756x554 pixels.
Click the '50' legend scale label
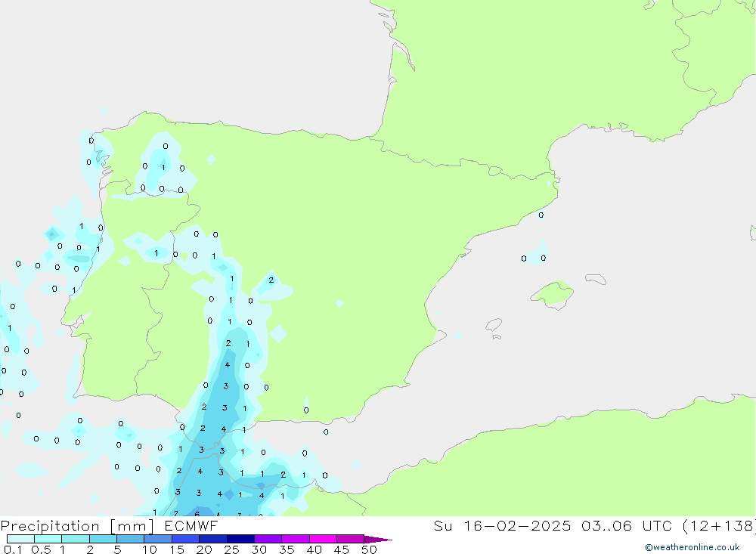tap(369, 549)
